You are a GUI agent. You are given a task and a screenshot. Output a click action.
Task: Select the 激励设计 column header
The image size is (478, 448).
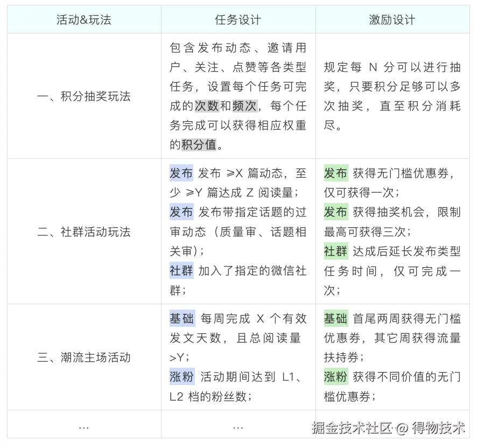pos(391,19)
